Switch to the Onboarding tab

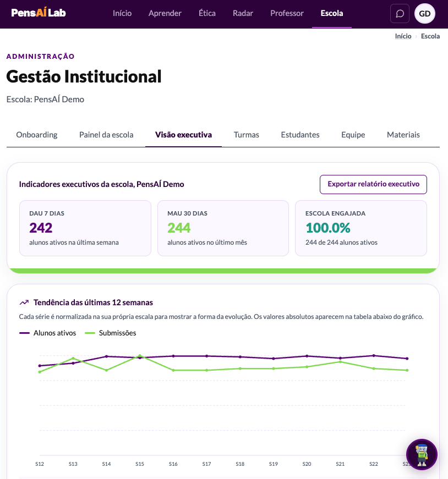[x=37, y=135]
